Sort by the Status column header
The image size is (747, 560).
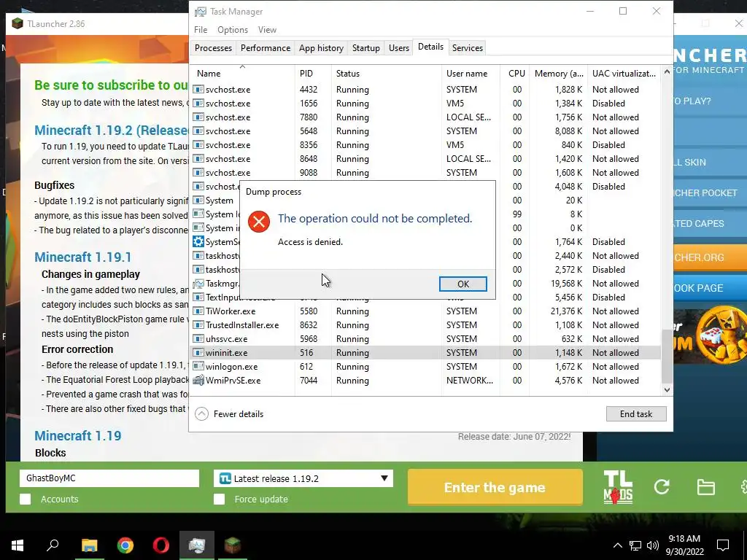coord(387,74)
